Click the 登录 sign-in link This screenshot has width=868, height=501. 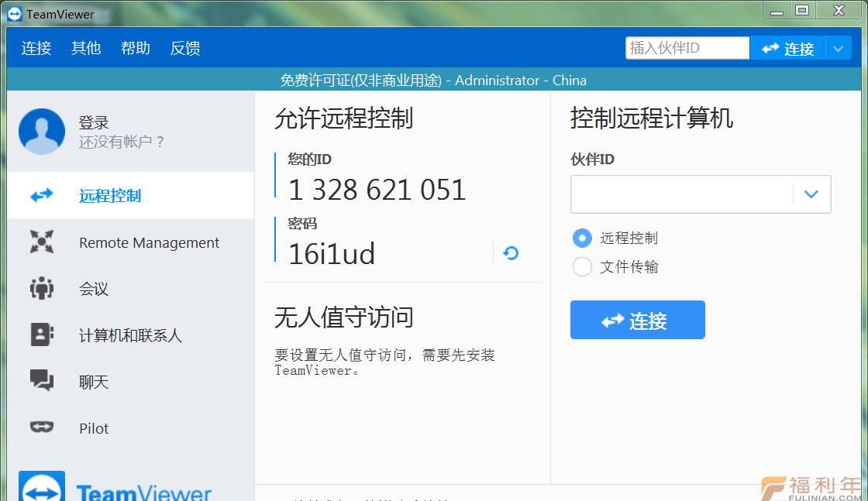(x=94, y=122)
